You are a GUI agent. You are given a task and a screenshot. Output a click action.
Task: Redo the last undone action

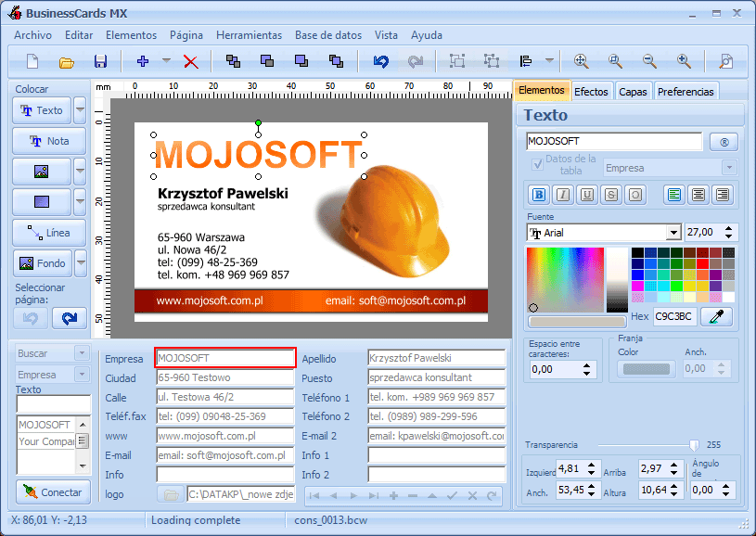coord(416,61)
